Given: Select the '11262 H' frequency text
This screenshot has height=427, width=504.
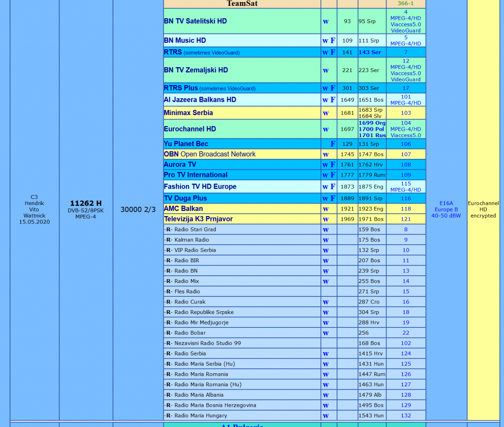Looking at the screenshot, I should click(x=86, y=203).
